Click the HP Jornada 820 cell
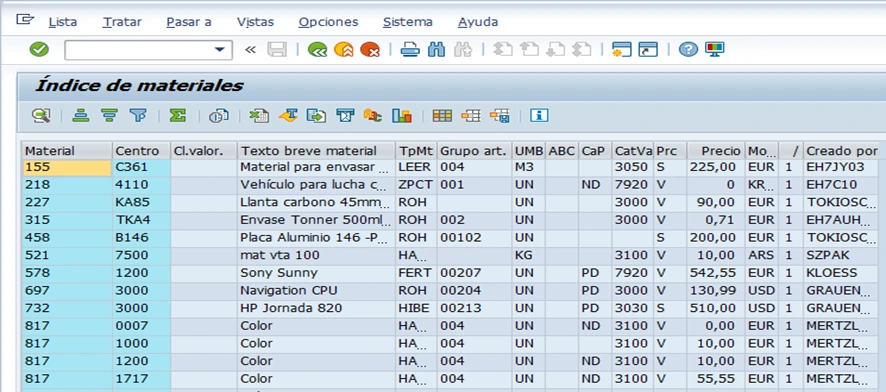The height and width of the screenshot is (392, 886). pyautogui.click(x=316, y=308)
